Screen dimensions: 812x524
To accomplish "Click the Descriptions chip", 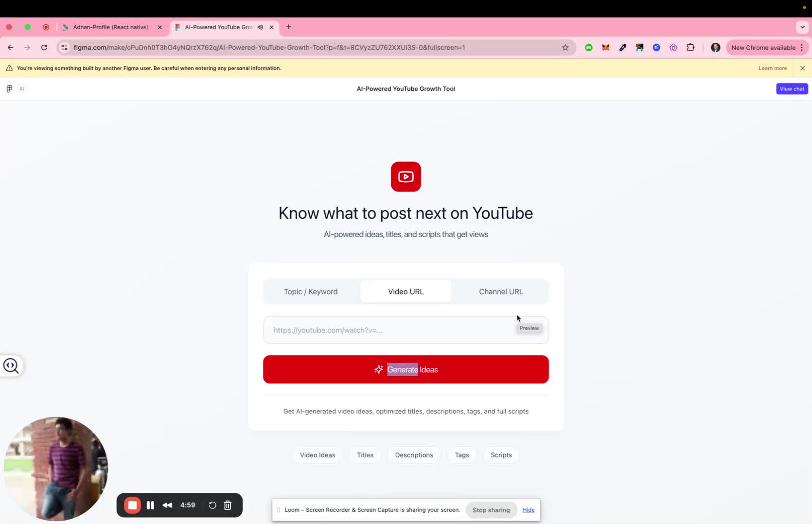I will pyautogui.click(x=414, y=455).
